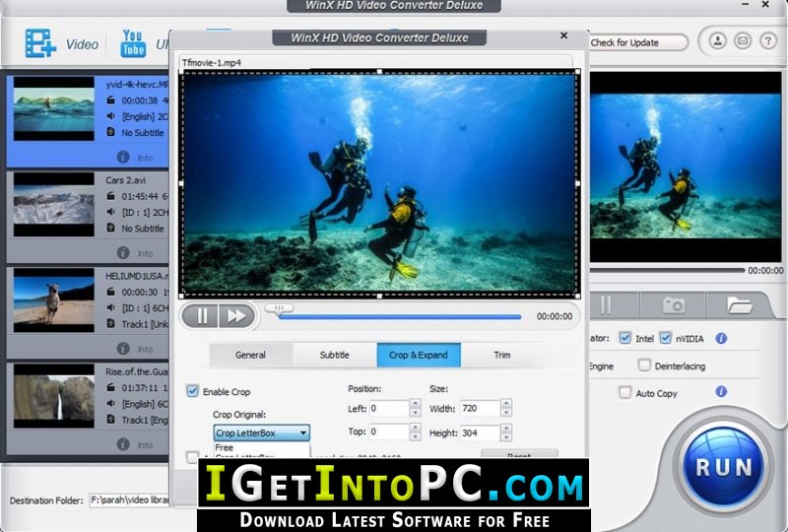
Task: Click the add Video icon
Action: click(41, 43)
